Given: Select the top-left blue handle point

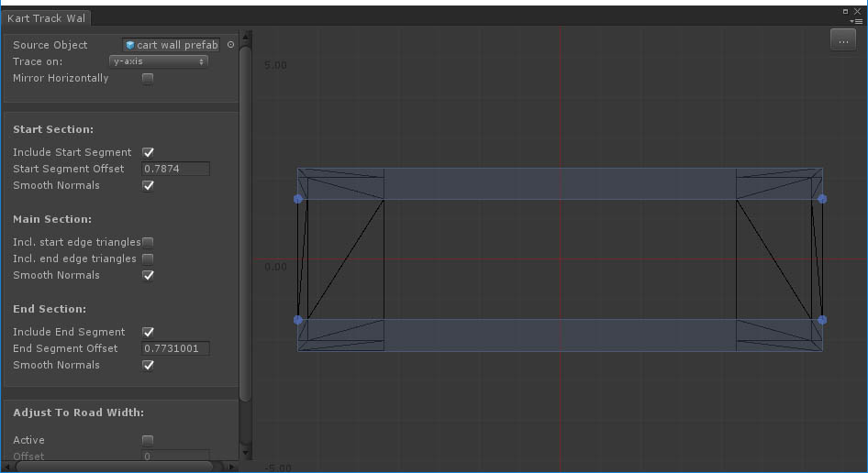Looking at the screenshot, I should (x=298, y=199).
